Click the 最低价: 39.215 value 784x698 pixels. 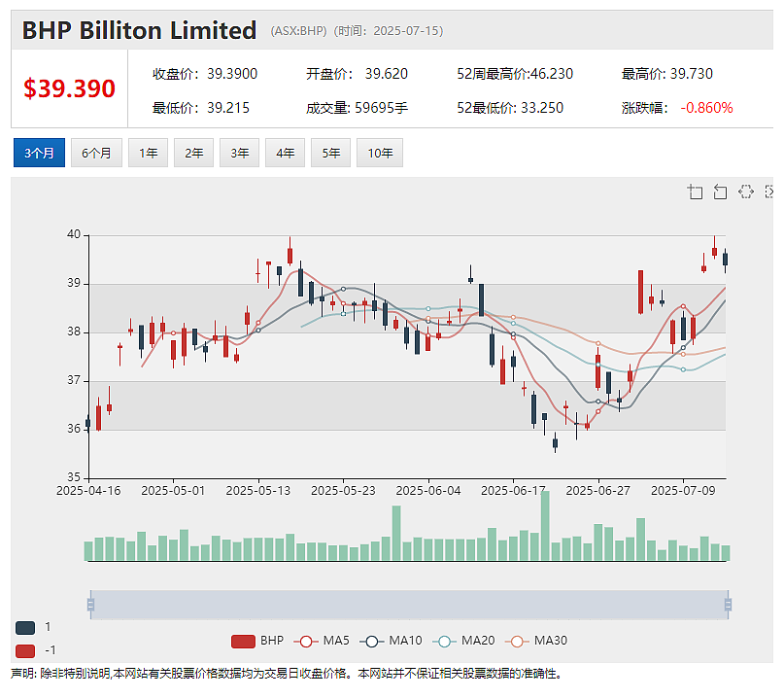201,108
